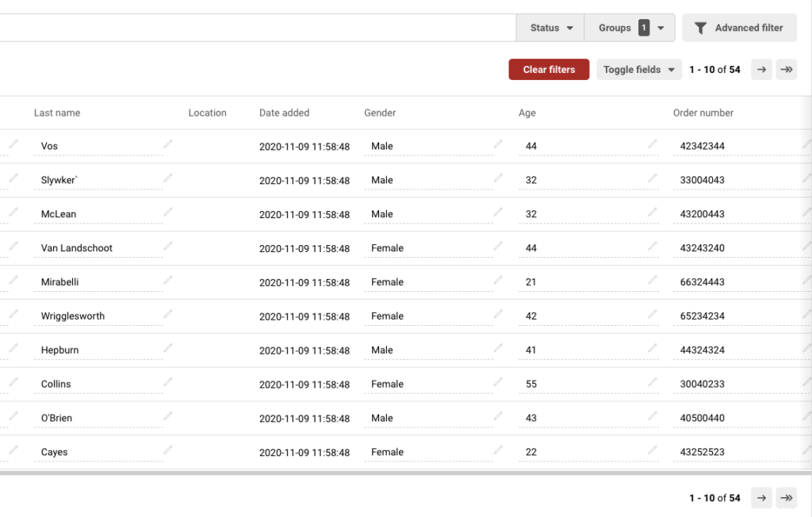Open the Groups filter dropdown

click(x=630, y=28)
